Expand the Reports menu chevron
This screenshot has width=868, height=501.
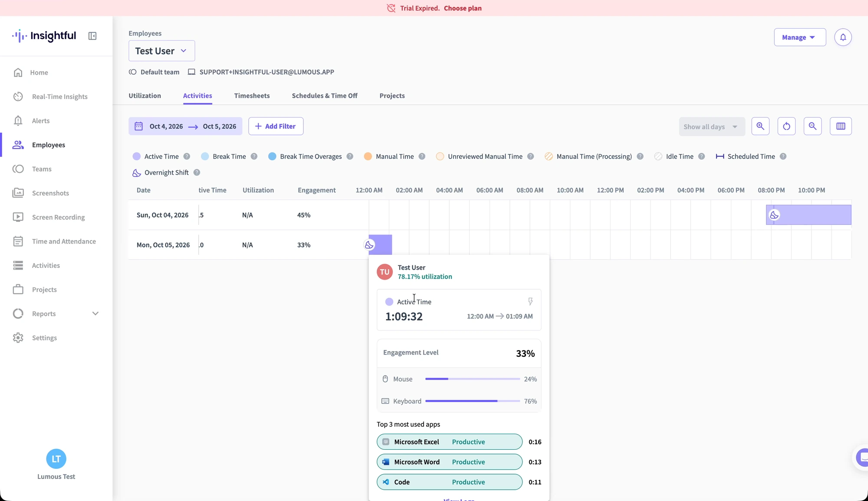[x=95, y=313]
